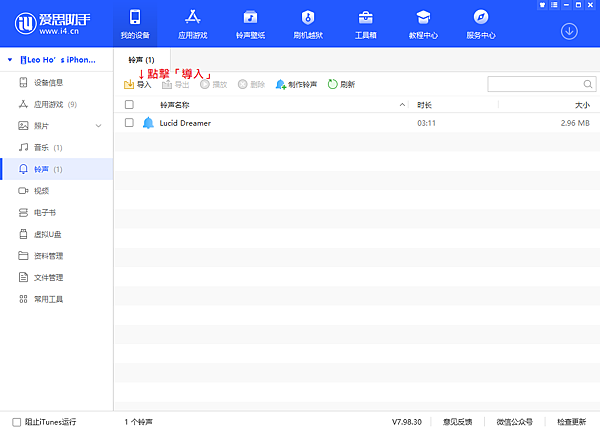Open the download manager arrow icon

(569, 31)
